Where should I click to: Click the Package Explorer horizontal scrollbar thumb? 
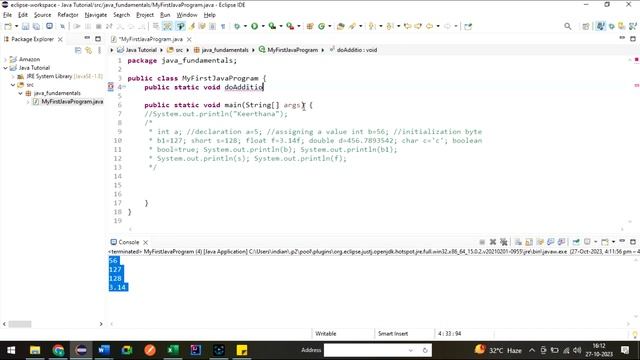click(x=20, y=324)
